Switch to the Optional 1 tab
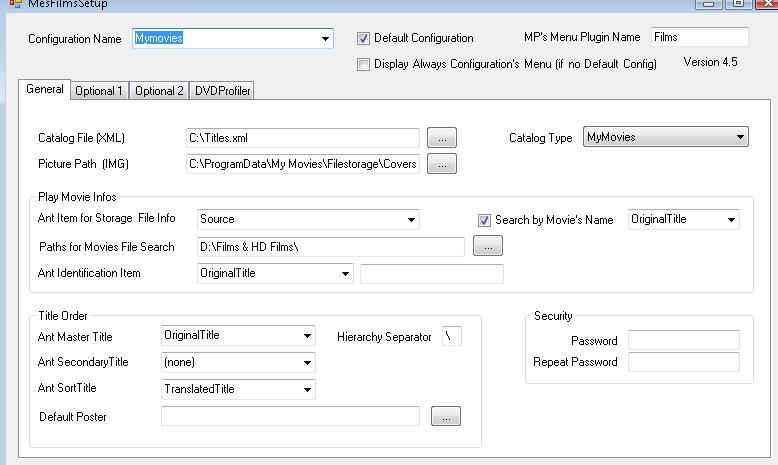The width and height of the screenshot is (778, 465). (99, 91)
